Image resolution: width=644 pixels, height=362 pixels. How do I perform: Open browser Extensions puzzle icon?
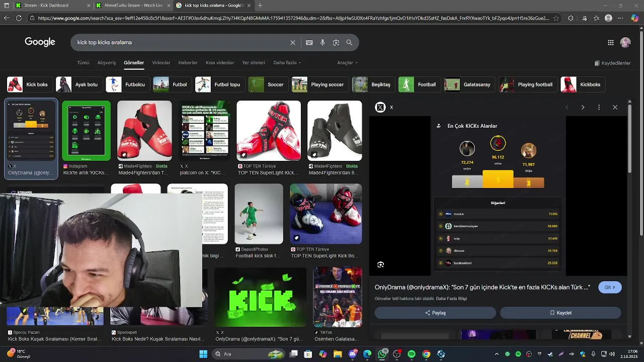click(x=571, y=18)
